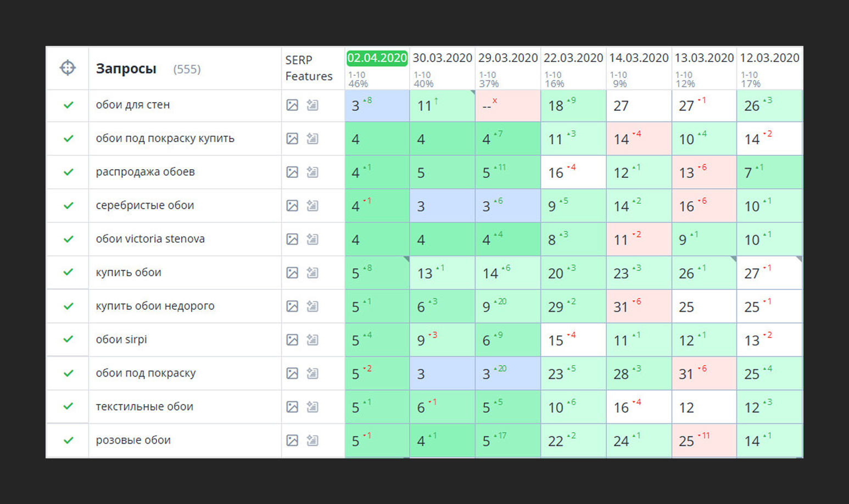Click position 7 cell for распродажа обоев on 12.03.2020
849x504 pixels.
point(769,172)
